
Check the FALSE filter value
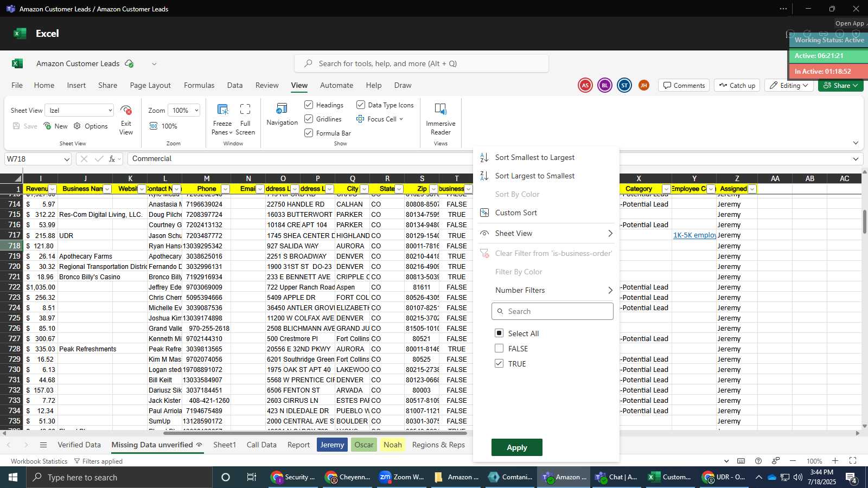[499, 348]
